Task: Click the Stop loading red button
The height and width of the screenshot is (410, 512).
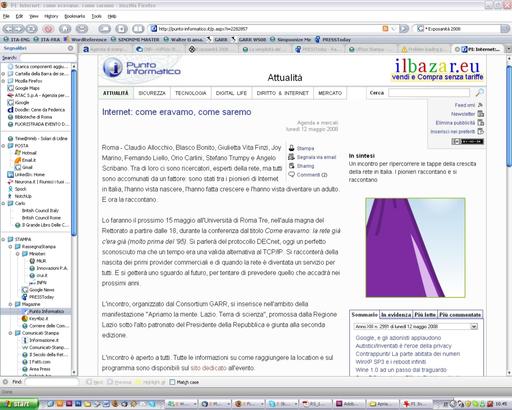Action: tap(48, 29)
